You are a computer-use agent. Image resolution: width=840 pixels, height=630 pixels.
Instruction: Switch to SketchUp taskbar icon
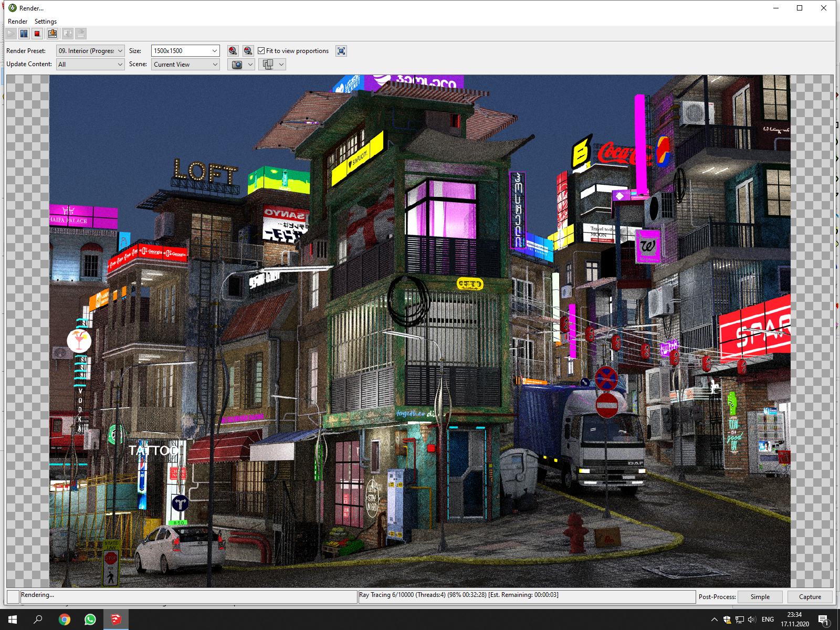pos(116,619)
